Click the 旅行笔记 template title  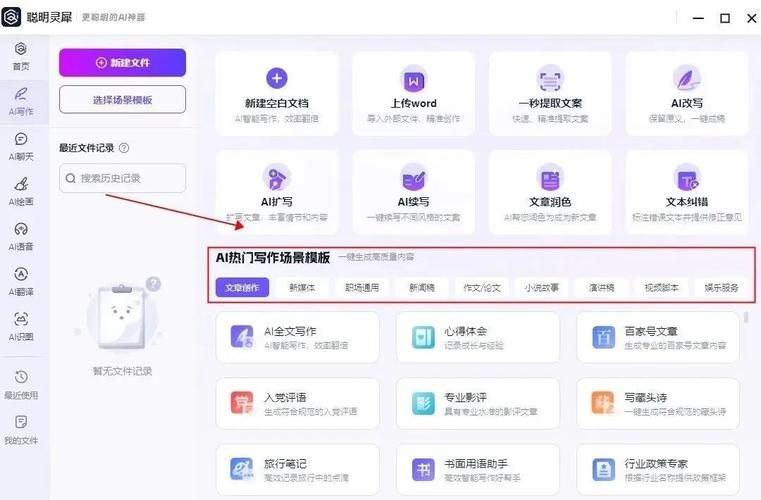pos(285,464)
